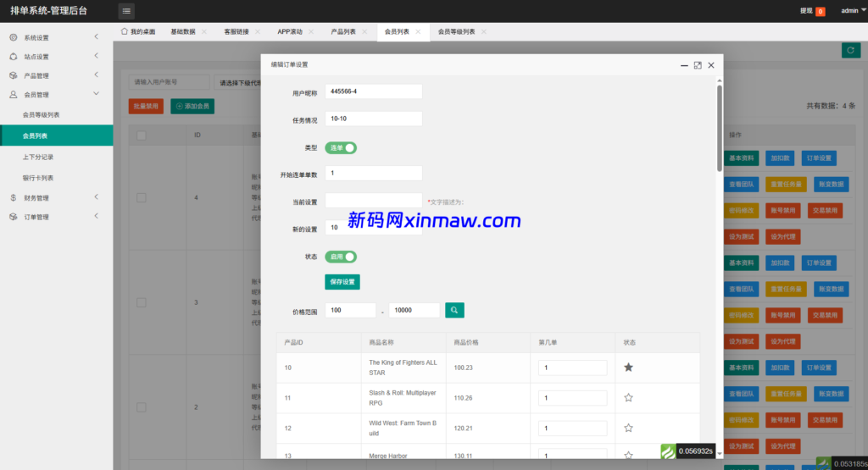Expand the 财务管理 sidebar menu chevron
This screenshot has height=470, width=868.
(97, 196)
